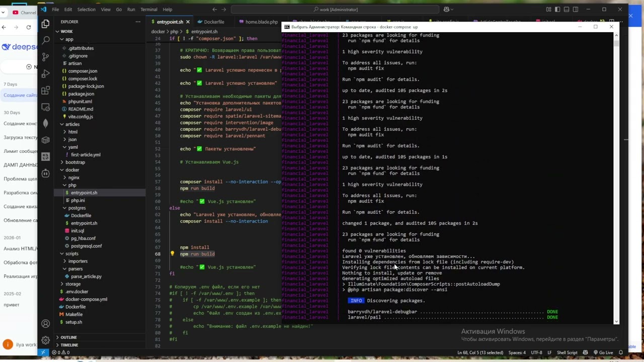
Task: Open the Extensions view
Action: click(45, 90)
